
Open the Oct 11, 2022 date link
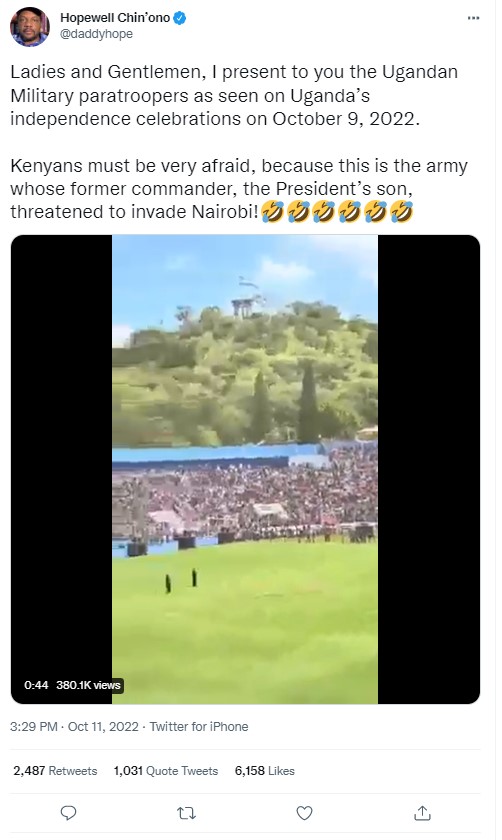[103, 726]
